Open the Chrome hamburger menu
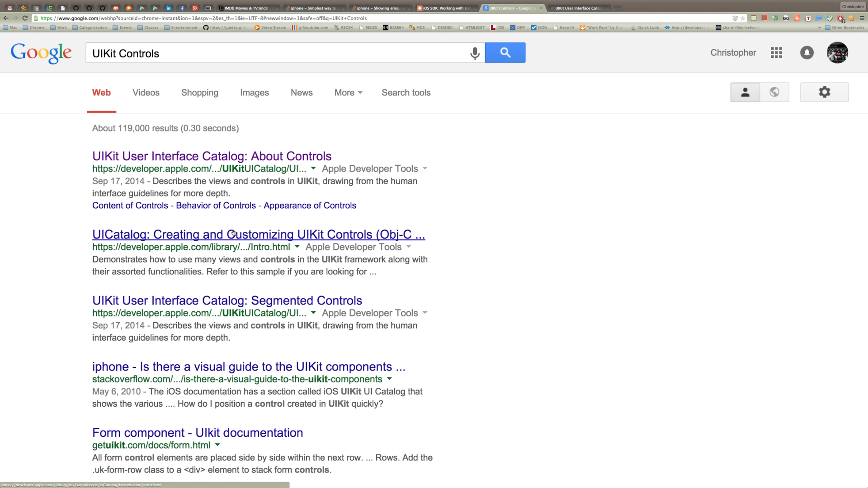 (x=862, y=18)
